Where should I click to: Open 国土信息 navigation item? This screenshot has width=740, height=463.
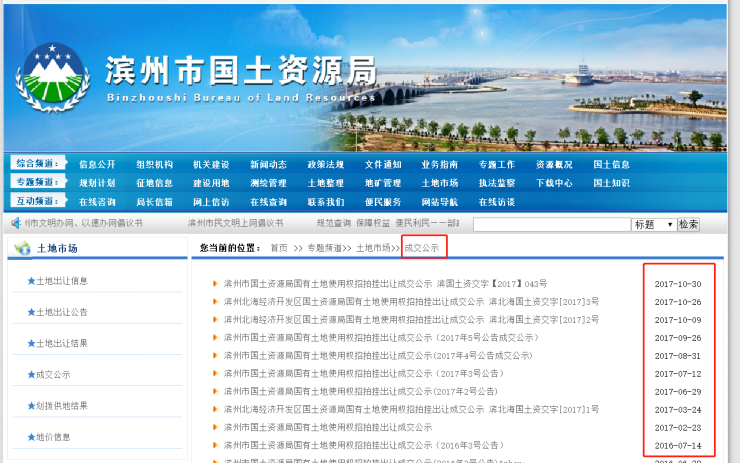click(x=612, y=164)
